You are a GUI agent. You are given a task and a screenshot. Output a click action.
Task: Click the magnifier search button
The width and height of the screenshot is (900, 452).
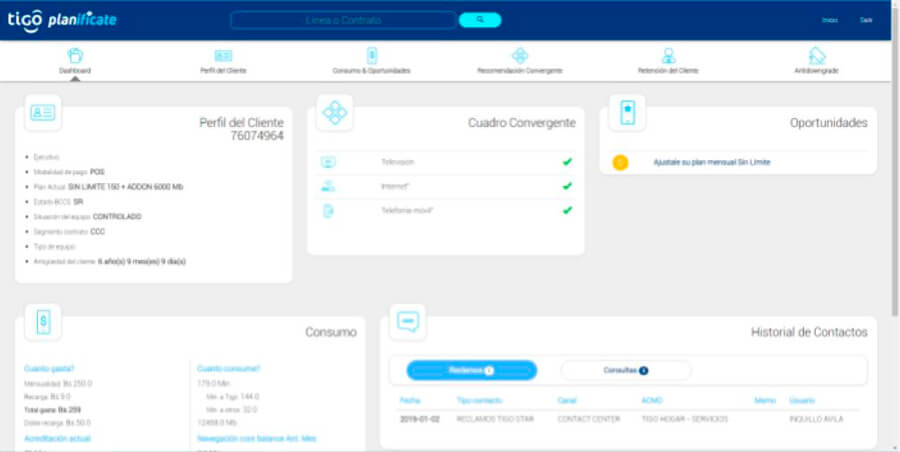coord(480,20)
